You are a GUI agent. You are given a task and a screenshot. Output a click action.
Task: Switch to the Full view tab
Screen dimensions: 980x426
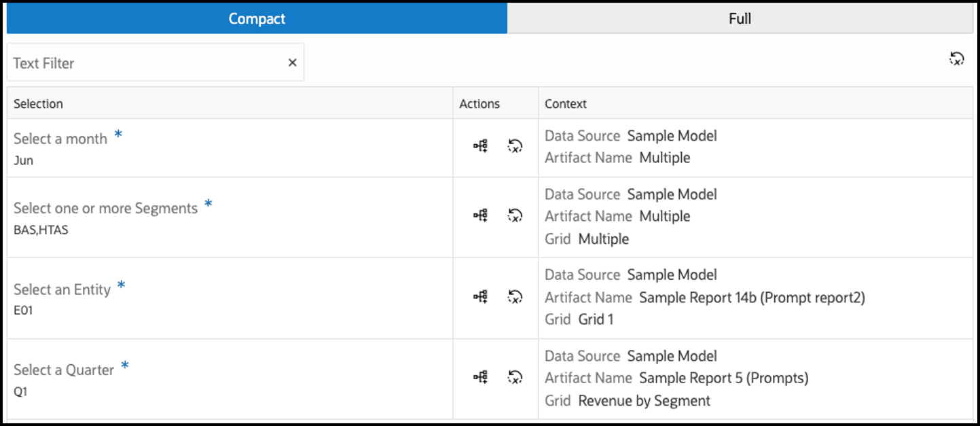pyautogui.click(x=740, y=18)
